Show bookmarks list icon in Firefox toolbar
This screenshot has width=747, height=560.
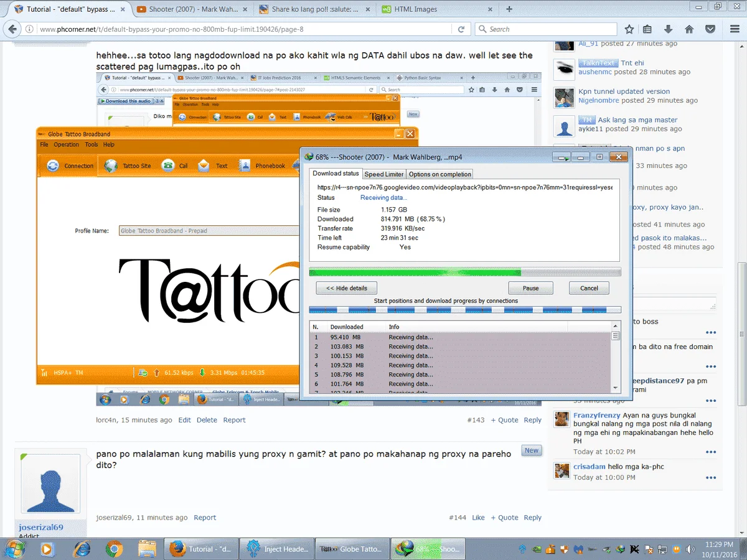(x=647, y=29)
